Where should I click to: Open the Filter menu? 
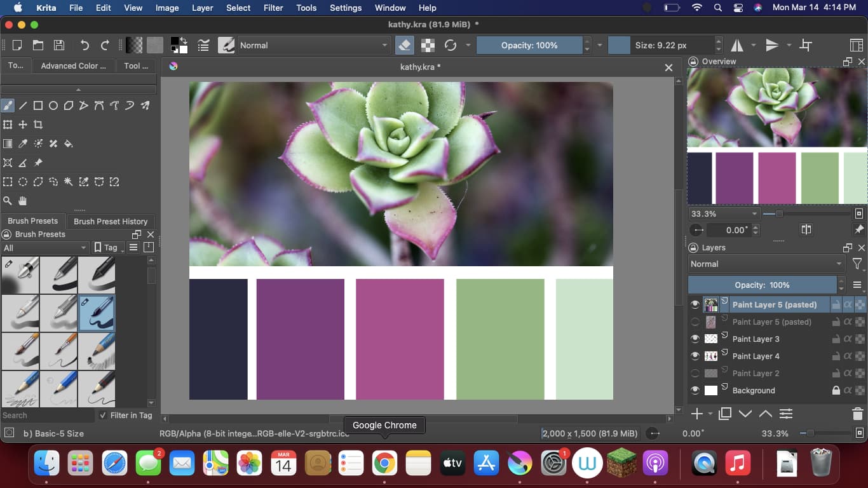[x=273, y=8]
